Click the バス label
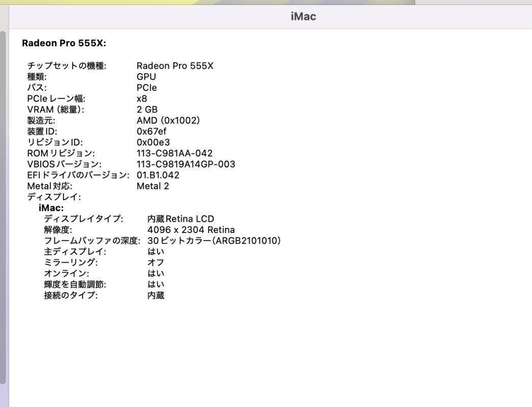Screen dimensions: 532x407 point(37,88)
